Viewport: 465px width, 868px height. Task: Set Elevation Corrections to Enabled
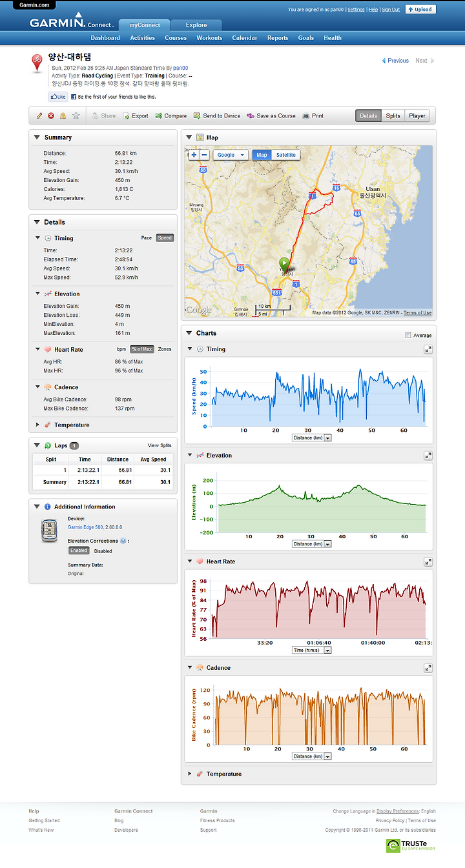pyautogui.click(x=79, y=551)
